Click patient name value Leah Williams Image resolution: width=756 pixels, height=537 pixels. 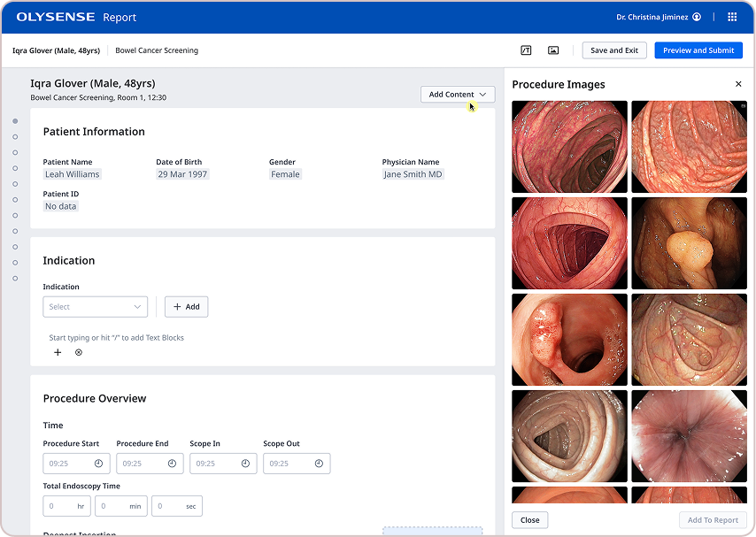point(73,174)
